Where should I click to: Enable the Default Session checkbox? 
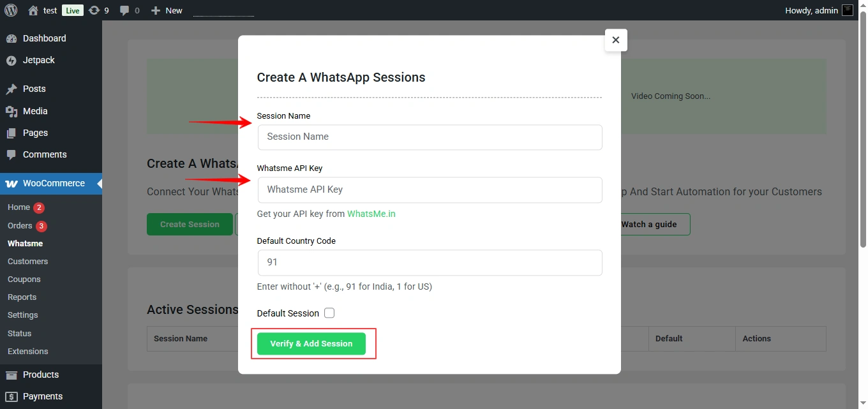329,313
